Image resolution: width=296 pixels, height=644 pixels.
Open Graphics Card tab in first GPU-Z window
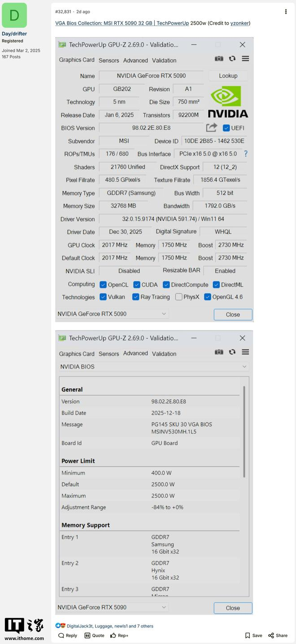click(x=77, y=60)
